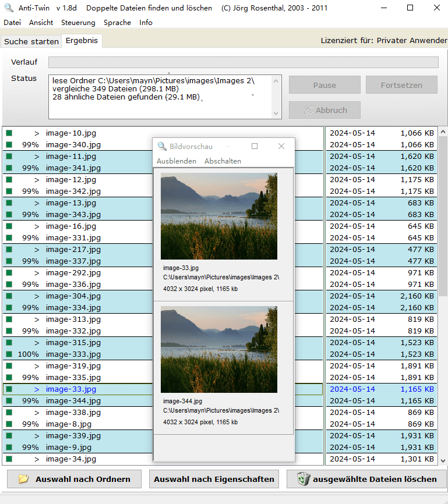
Task: Open the Datei menu
Action: point(12,23)
